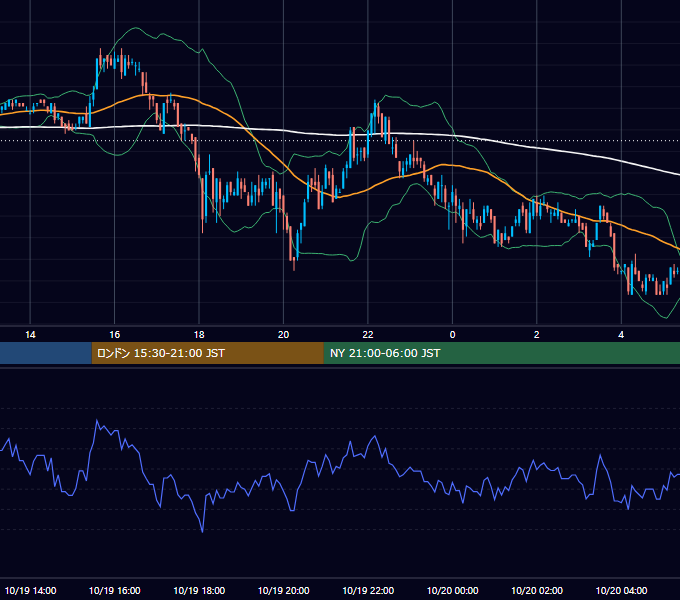Viewport: 680px width, 600px height.
Task: Click the 10/19 14:00 date label
Action: [x=30, y=590]
